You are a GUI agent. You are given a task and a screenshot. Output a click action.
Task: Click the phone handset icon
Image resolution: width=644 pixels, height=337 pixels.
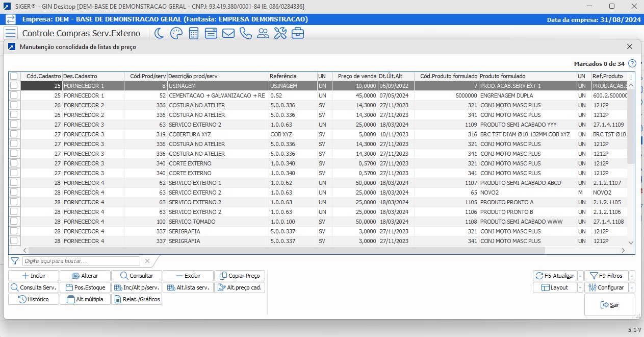[245, 34]
